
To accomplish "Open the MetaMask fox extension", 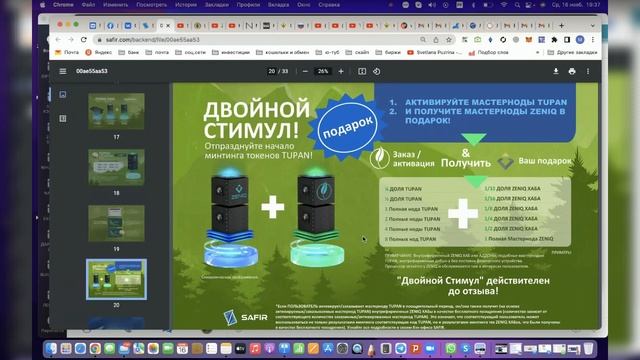I will point(529,40).
